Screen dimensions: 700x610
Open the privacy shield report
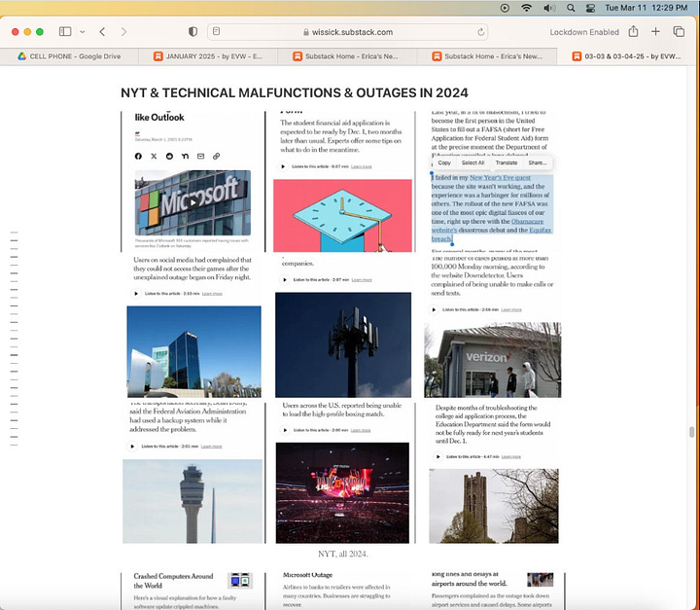tap(192, 32)
